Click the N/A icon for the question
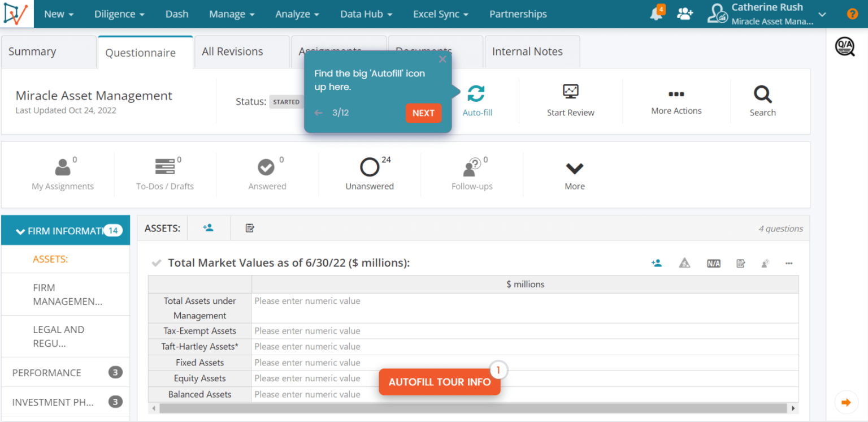This screenshot has height=422, width=868. coord(713,264)
